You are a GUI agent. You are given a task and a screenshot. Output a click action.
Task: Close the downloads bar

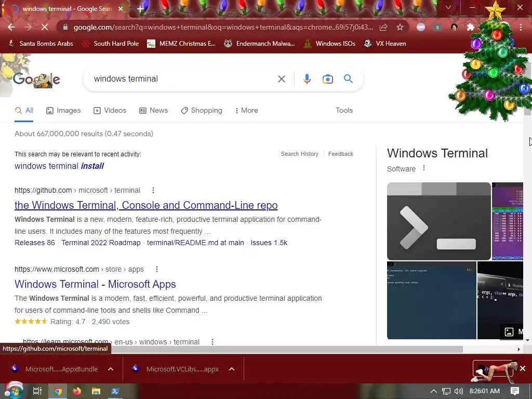click(523, 368)
